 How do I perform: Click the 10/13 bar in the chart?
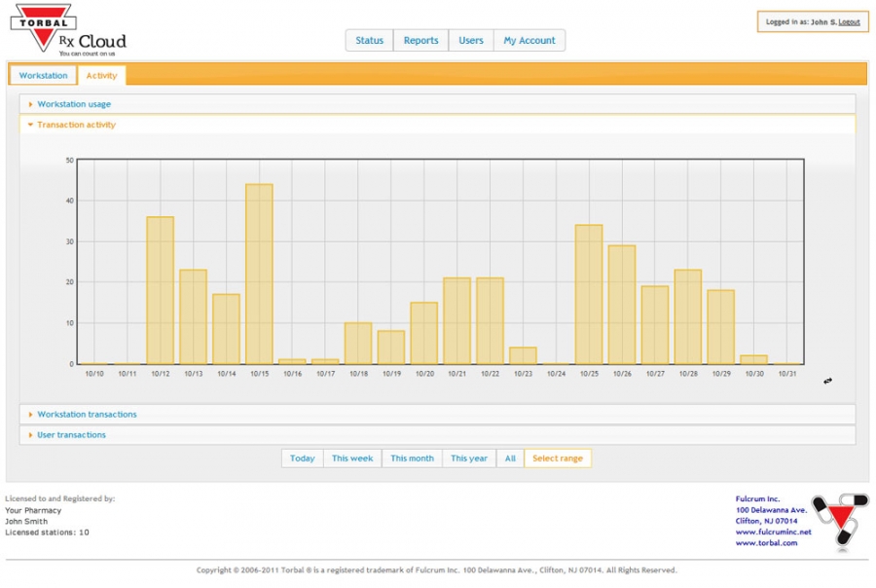click(x=194, y=317)
